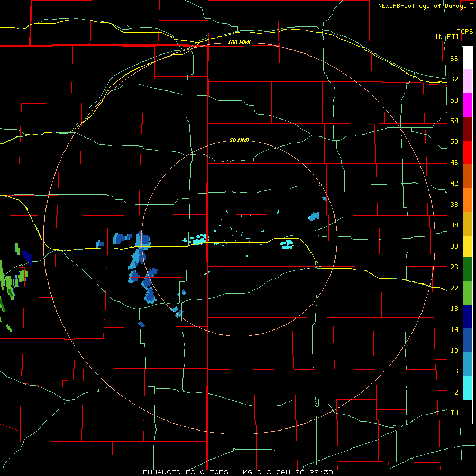Click the 66 legend value
Viewport: 476px width, 476px height.
[x=454, y=59]
